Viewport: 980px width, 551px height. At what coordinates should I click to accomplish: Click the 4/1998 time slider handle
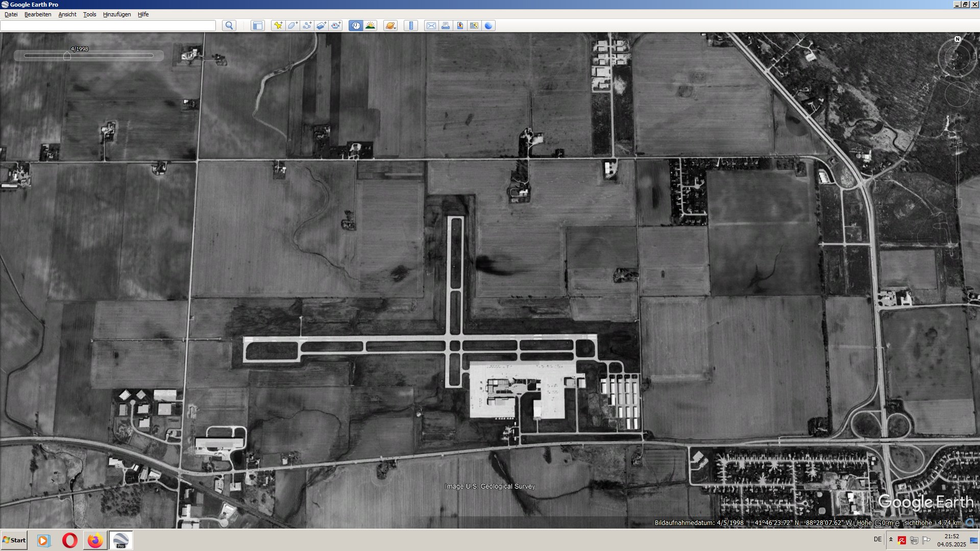point(67,56)
